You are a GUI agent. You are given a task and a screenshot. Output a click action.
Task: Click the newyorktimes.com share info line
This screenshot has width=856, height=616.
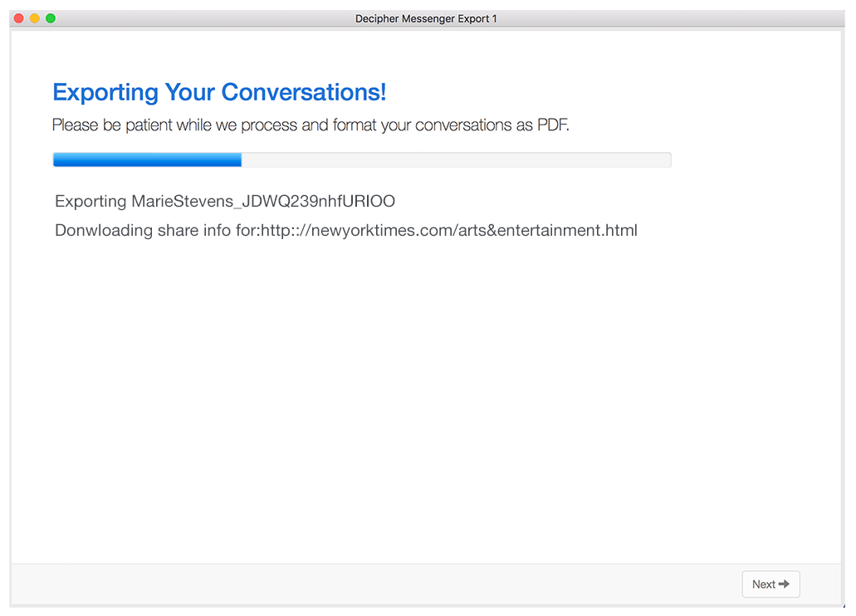click(346, 231)
